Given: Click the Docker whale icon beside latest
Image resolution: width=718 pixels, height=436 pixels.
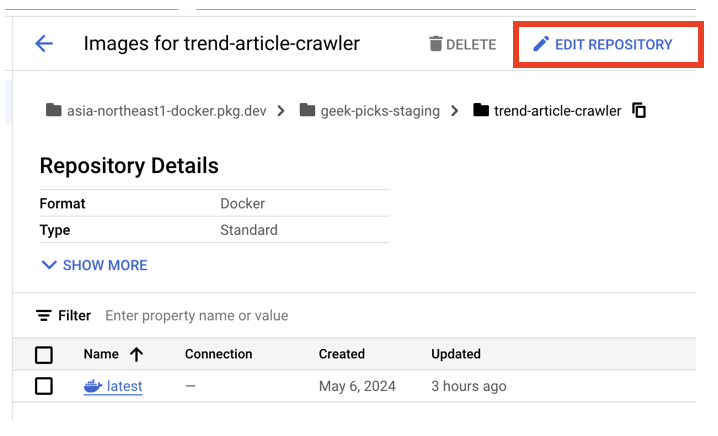Looking at the screenshot, I should tap(93, 386).
